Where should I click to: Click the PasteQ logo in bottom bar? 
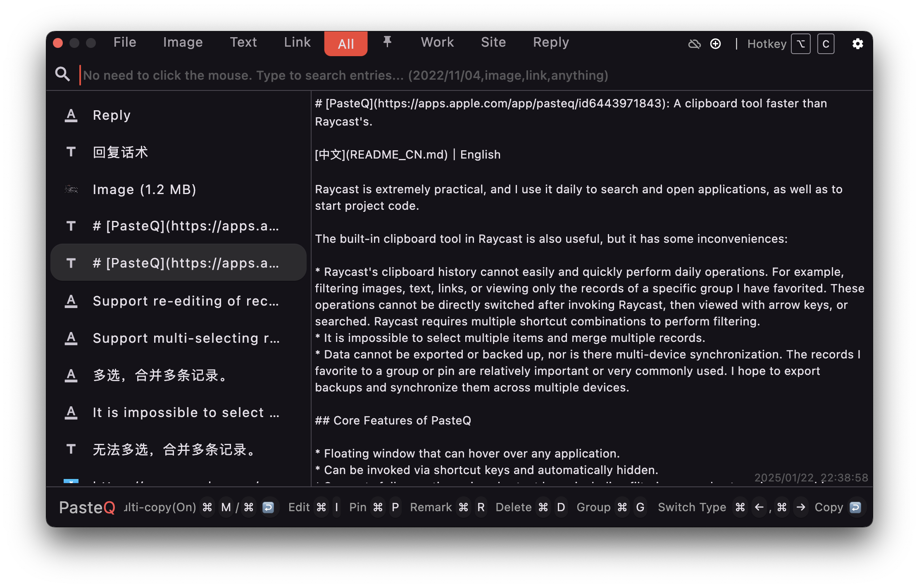[x=87, y=507]
